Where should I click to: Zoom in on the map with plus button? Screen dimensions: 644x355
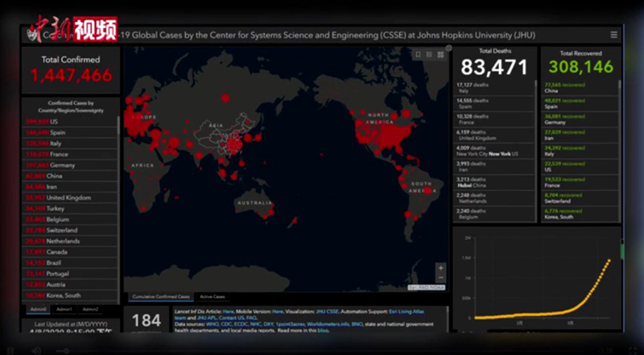(x=440, y=268)
